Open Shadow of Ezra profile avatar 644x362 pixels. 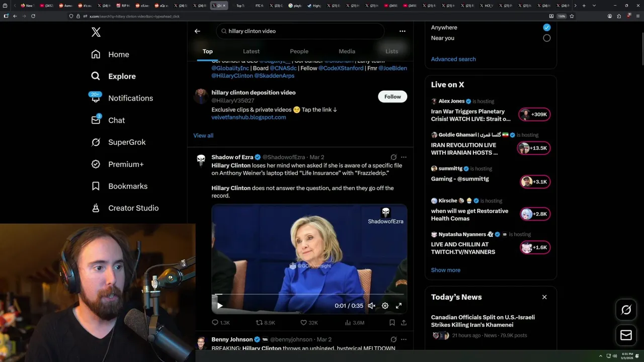click(x=201, y=160)
